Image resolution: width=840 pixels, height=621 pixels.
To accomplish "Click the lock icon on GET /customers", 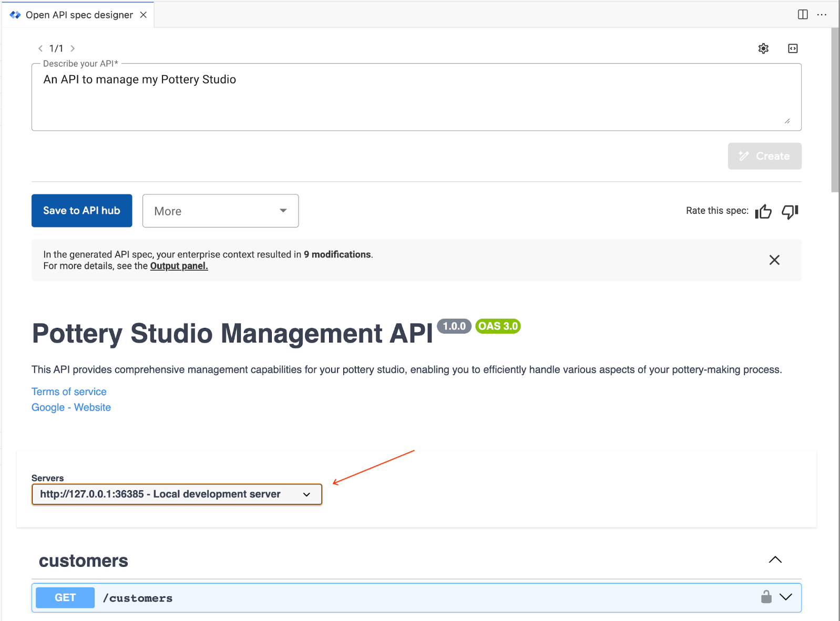I will (x=766, y=597).
